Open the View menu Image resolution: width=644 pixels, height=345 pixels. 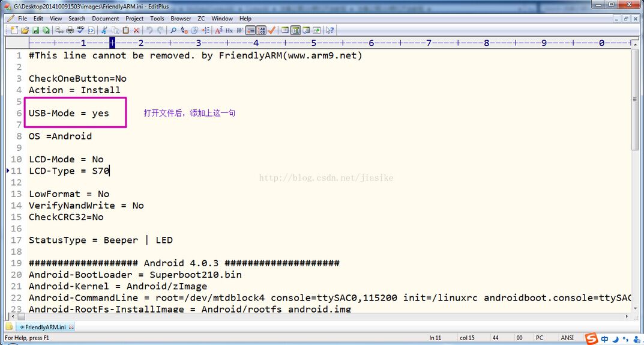(x=56, y=19)
